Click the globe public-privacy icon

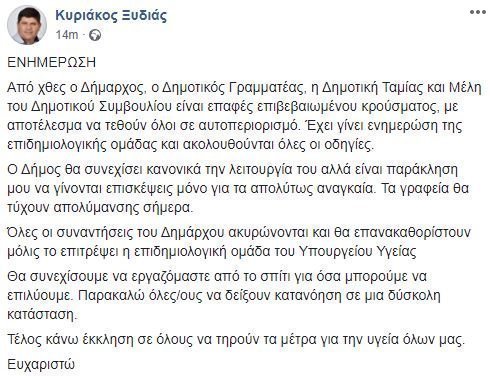coord(95,35)
